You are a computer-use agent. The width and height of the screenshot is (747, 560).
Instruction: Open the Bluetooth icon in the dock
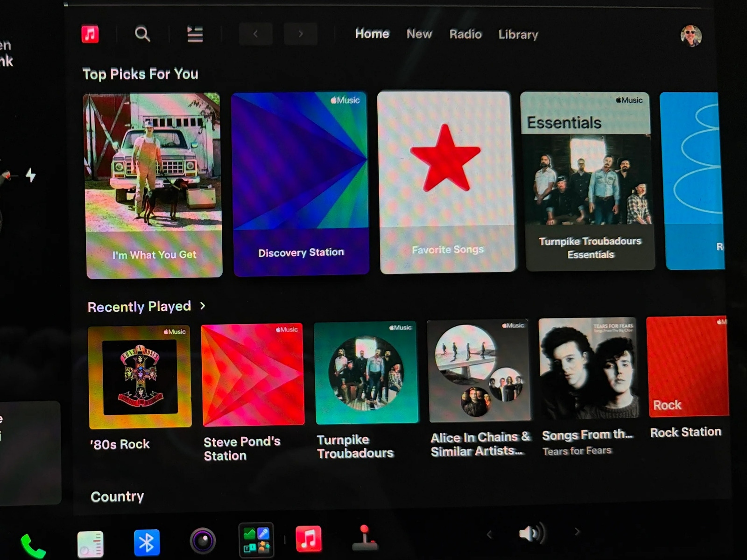(x=147, y=543)
